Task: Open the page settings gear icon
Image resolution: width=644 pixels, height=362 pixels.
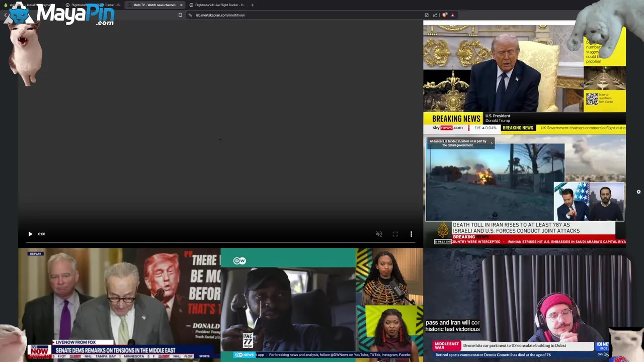Action: [x=638, y=192]
